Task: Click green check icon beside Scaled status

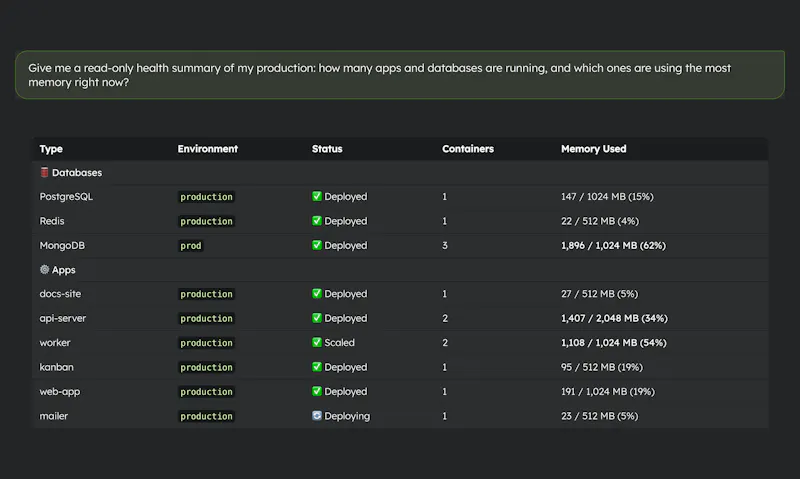Action: click(x=317, y=343)
